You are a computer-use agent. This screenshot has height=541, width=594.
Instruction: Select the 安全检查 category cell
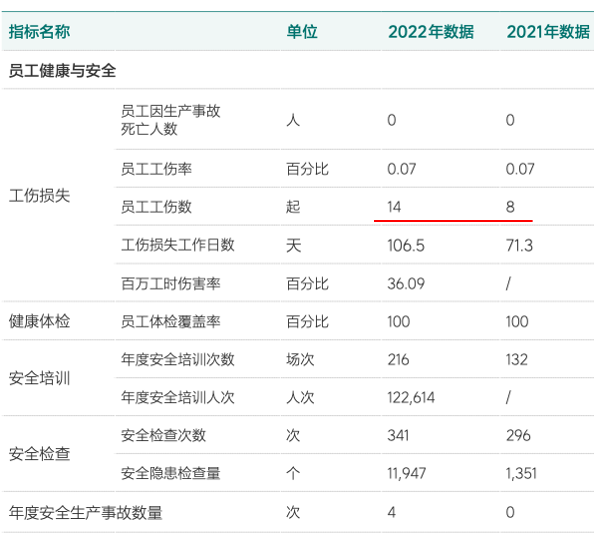pos(39,454)
